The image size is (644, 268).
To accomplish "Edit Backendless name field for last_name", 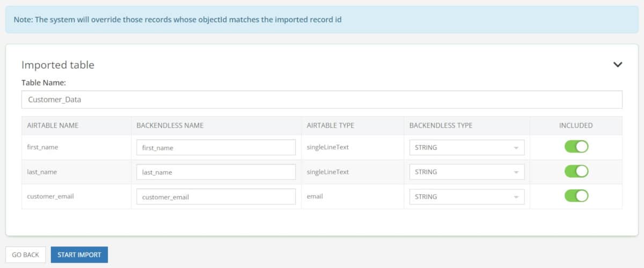I will [216, 172].
